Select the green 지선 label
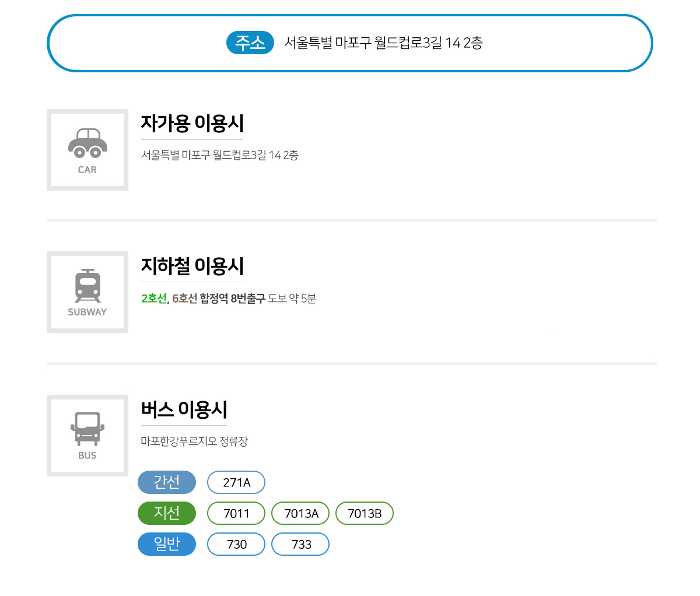700x596 pixels. pyautogui.click(x=167, y=513)
